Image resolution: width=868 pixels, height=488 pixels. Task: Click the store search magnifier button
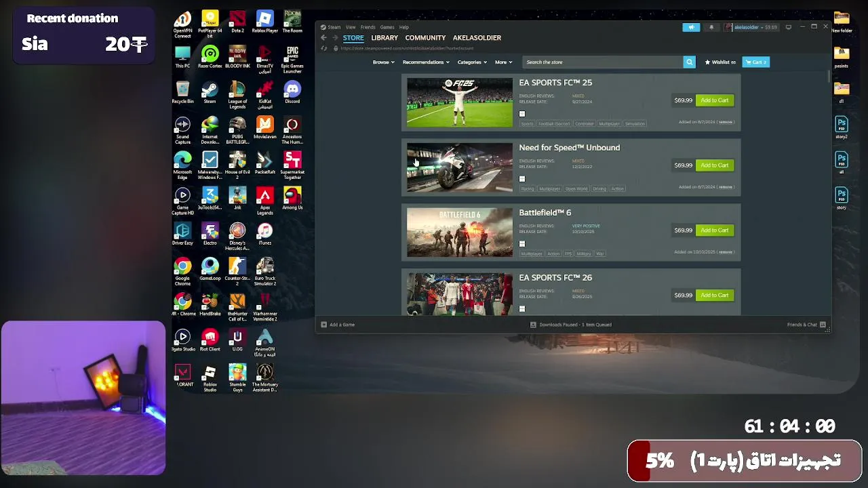click(689, 62)
